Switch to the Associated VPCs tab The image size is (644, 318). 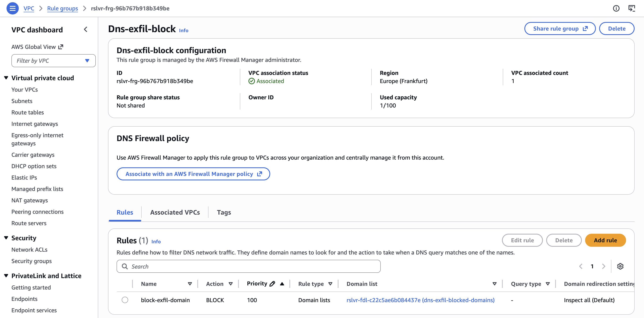pyautogui.click(x=175, y=212)
